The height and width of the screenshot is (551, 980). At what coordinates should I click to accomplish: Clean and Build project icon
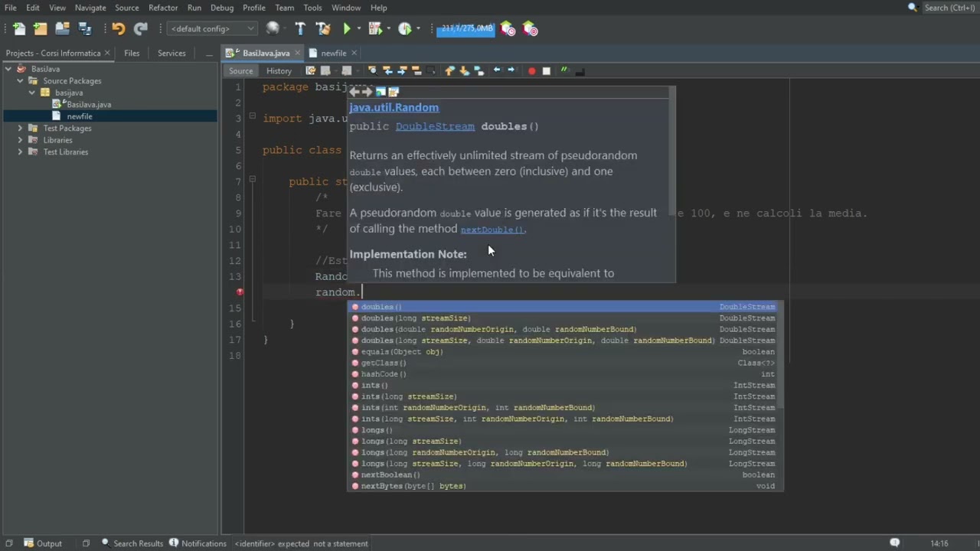[323, 29]
